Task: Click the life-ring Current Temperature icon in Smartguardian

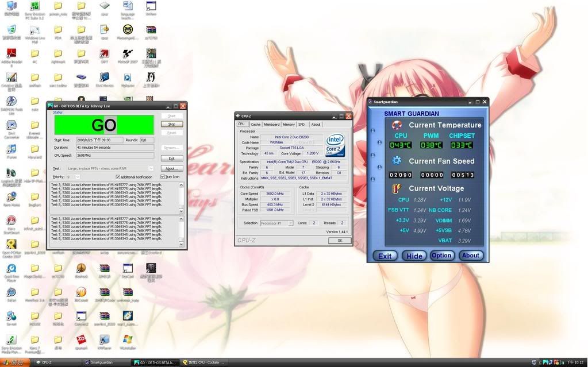Action: pos(397,125)
